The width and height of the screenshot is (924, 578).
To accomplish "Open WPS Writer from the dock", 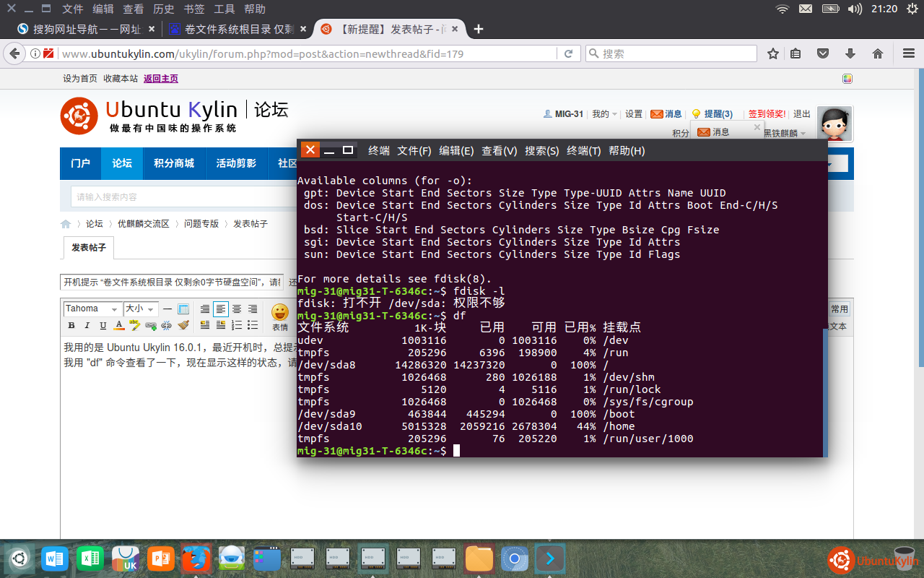I will (x=54, y=558).
